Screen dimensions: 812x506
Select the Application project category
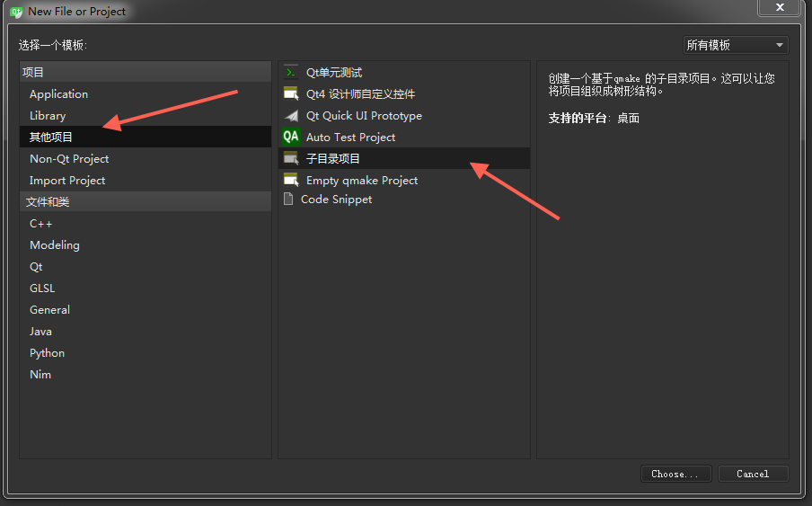(146, 94)
